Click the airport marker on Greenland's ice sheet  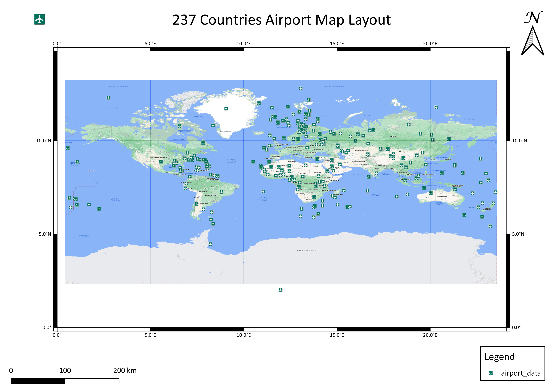(226, 109)
